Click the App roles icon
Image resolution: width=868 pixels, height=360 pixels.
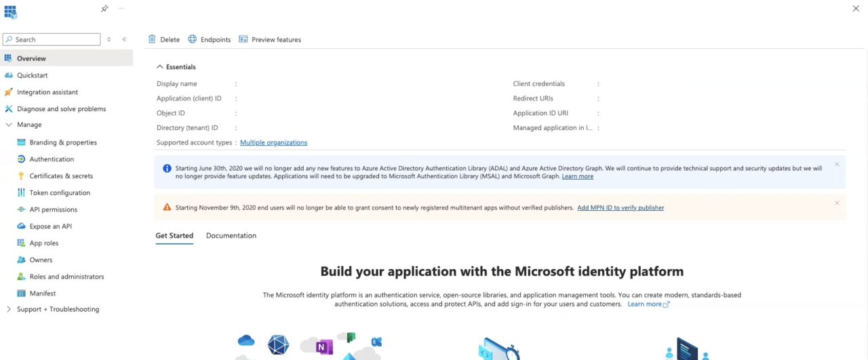click(x=21, y=243)
